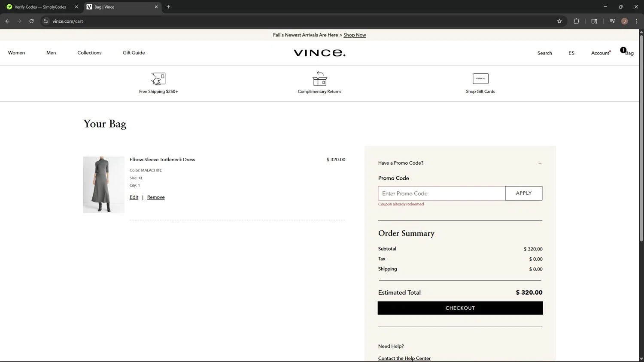Open Contact the Help Center link

point(404,359)
